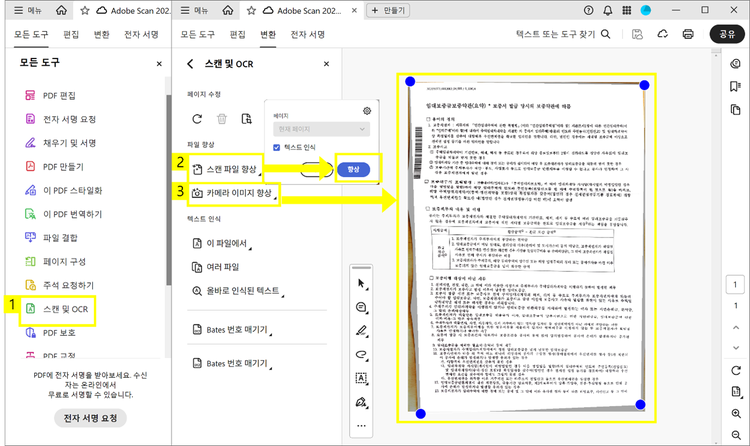
Task: Expand 올바로 인식된 텍스트 option
Action: pyautogui.click(x=237, y=290)
